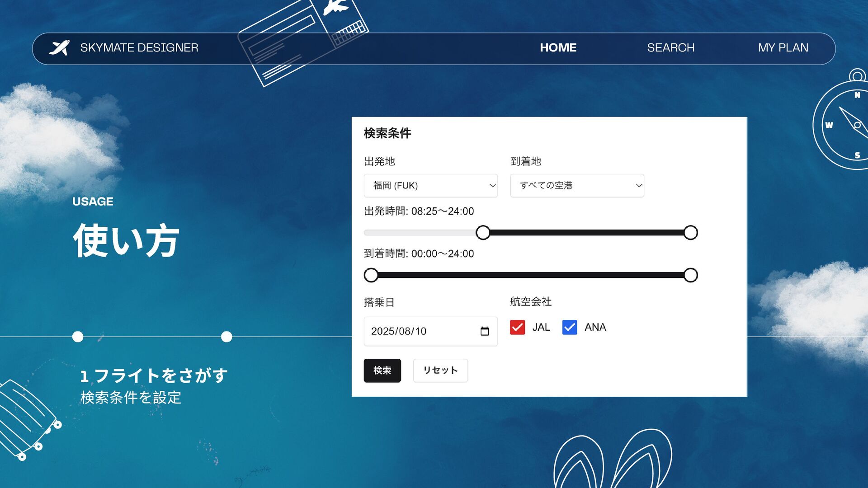Click the '到着時間: 00:00〜24:00' label
Image resolution: width=868 pixels, height=488 pixels.
tap(419, 253)
